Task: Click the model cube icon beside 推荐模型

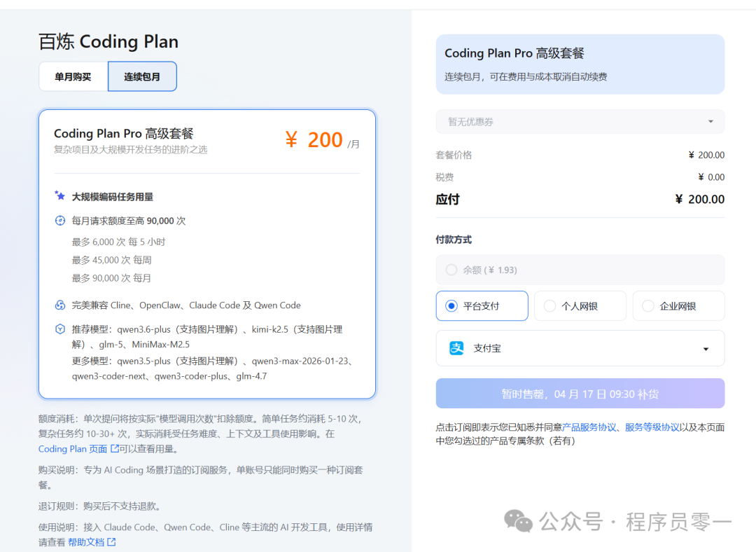Action: click(x=59, y=329)
